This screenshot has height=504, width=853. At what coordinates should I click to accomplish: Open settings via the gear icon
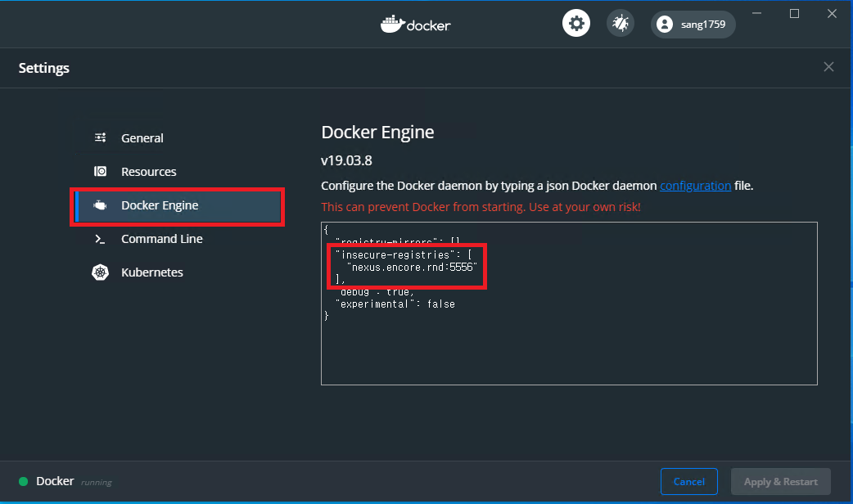tap(576, 24)
